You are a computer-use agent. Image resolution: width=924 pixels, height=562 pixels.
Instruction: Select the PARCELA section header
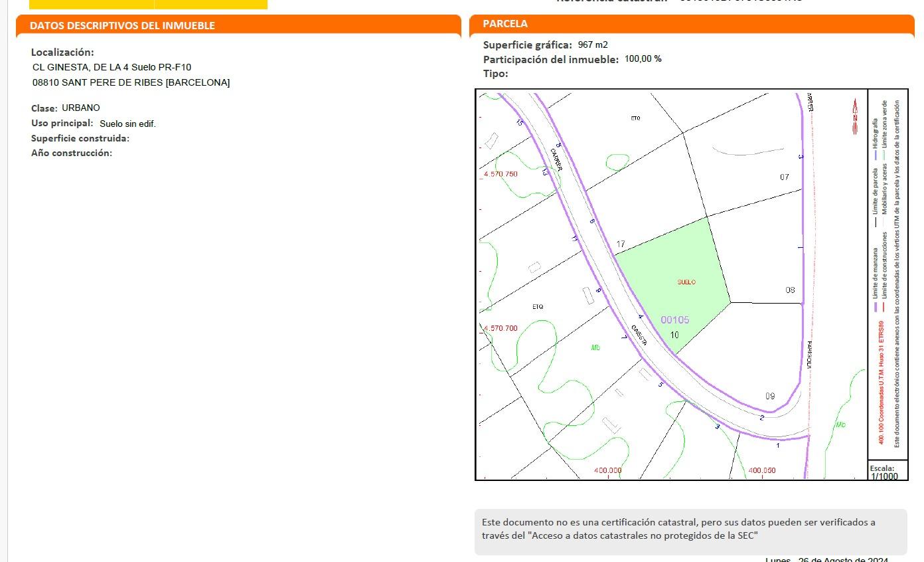tap(505, 24)
